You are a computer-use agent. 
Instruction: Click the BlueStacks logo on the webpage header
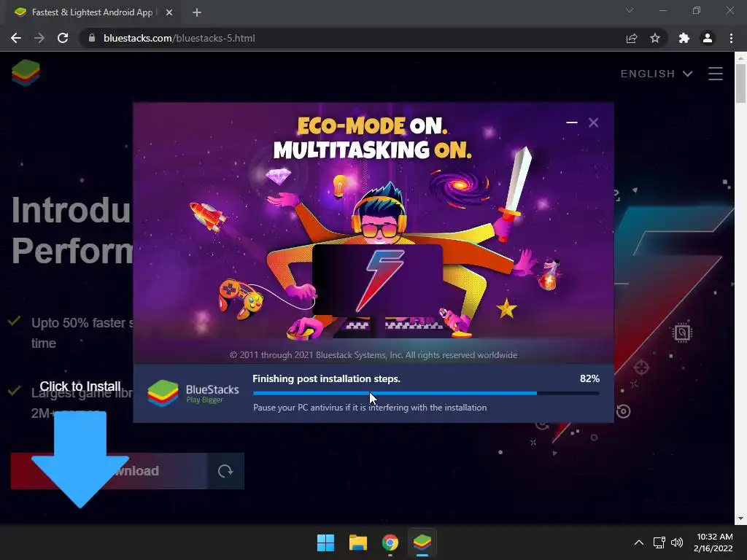tap(26, 73)
